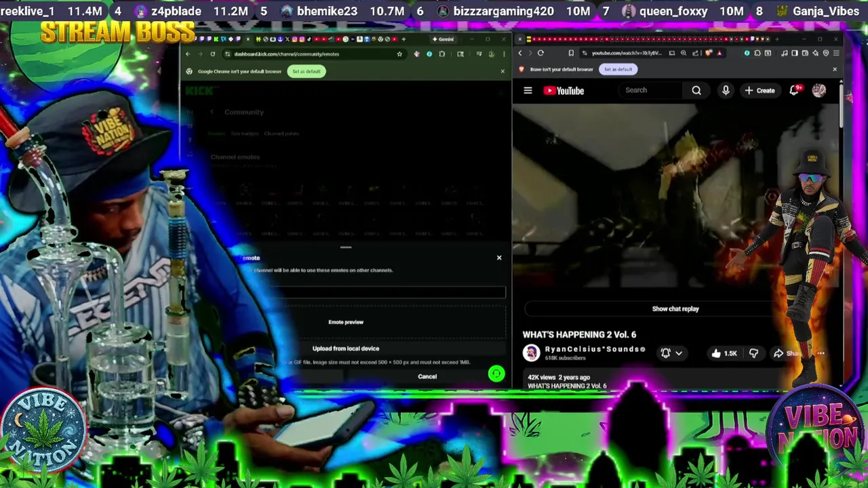Image resolution: width=868 pixels, height=488 pixels.
Task: Open the Brave music note media control
Action: pos(785,53)
